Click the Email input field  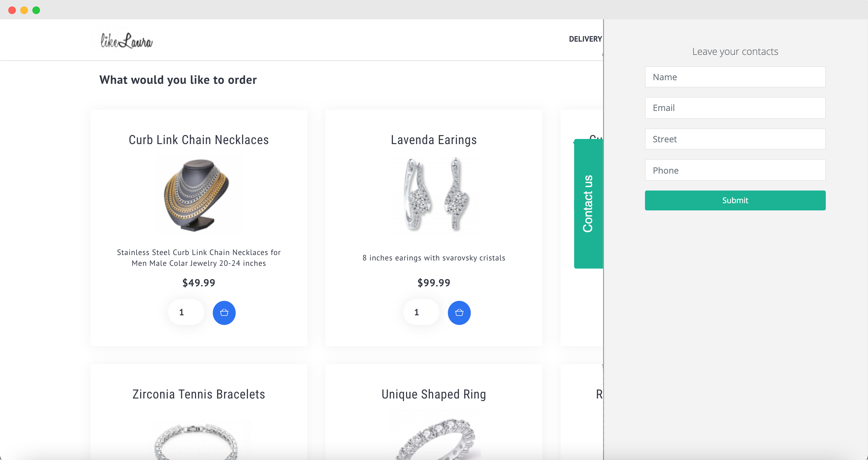(735, 107)
